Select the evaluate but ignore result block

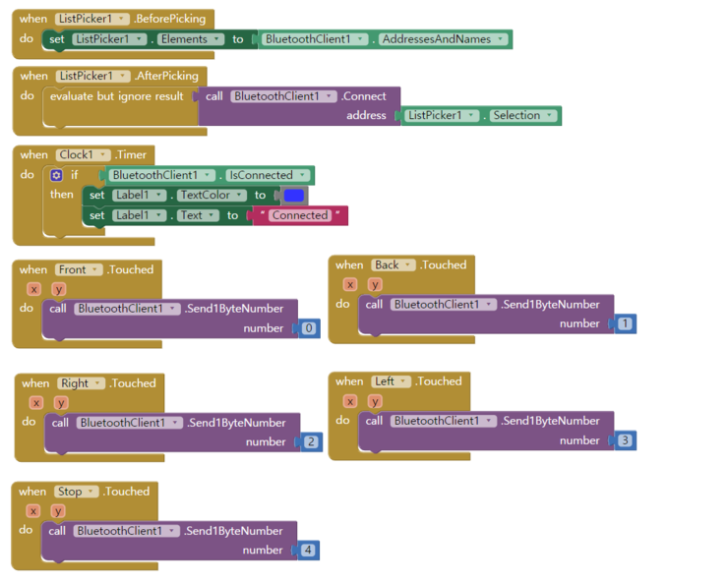pos(117,96)
